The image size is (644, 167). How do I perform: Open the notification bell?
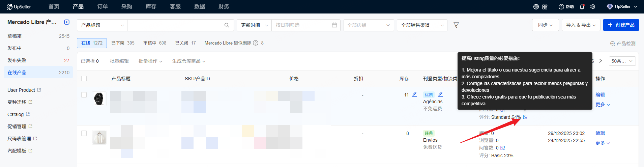tap(582, 7)
